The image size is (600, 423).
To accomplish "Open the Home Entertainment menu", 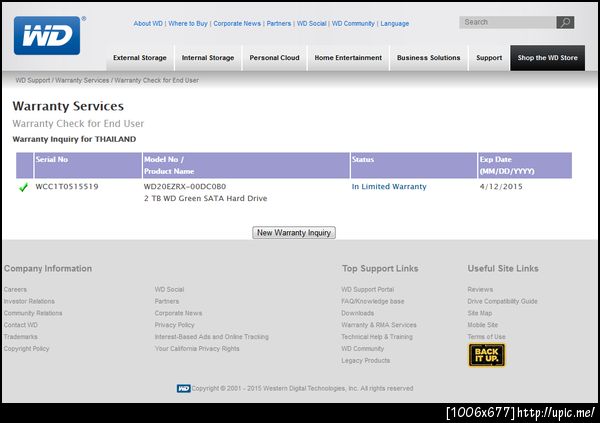I will pyautogui.click(x=348, y=58).
